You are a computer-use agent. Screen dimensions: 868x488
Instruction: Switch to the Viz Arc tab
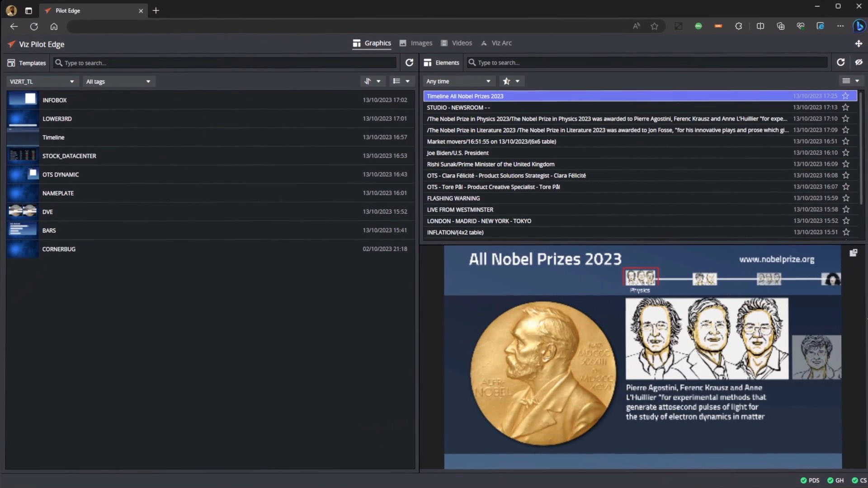496,43
